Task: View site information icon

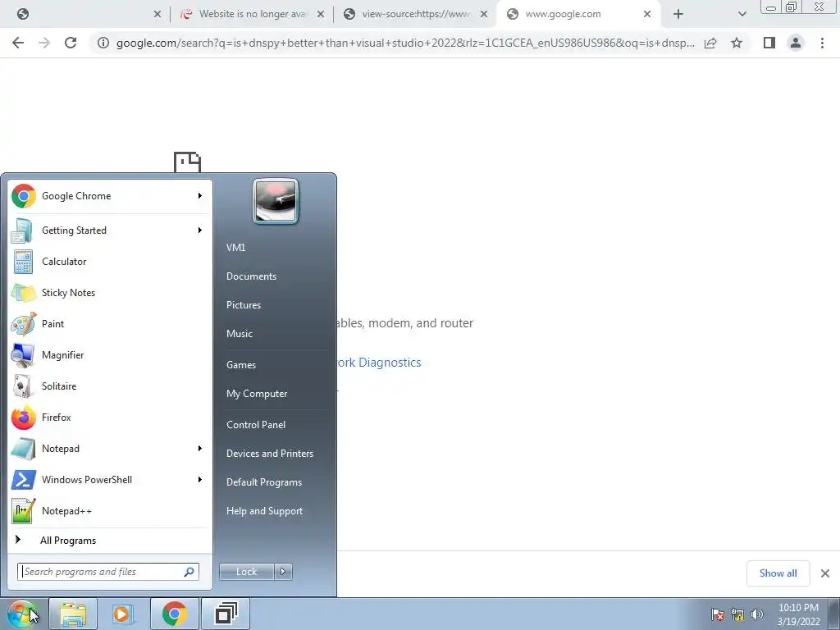Action: click(103, 43)
